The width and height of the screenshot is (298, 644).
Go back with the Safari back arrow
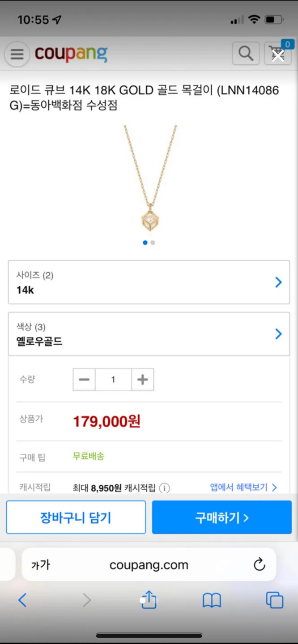pyautogui.click(x=22, y=600)
